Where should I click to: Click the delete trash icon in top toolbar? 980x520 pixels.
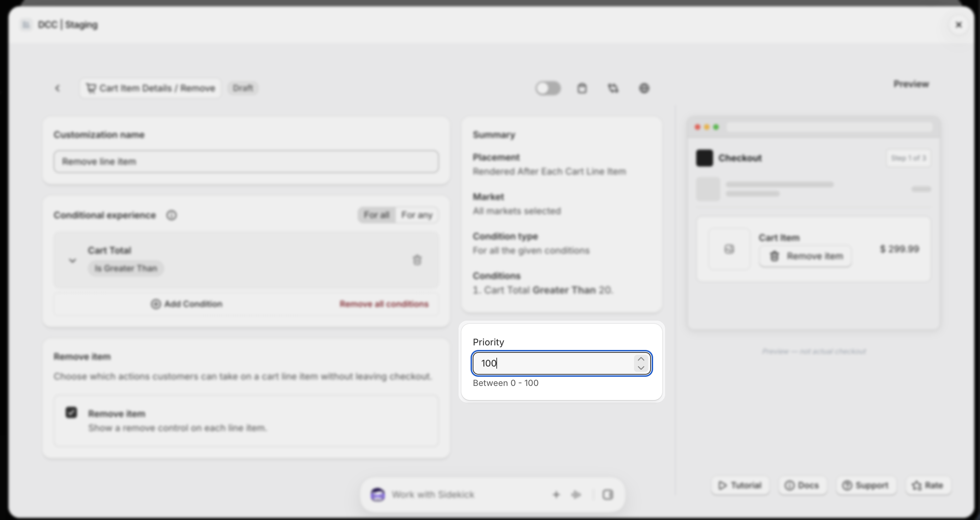tap(582, 88)
